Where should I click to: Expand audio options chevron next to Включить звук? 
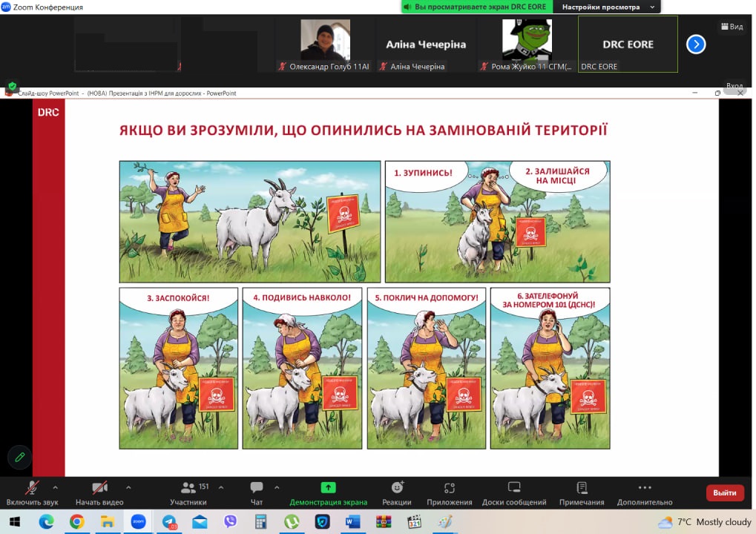56,488
